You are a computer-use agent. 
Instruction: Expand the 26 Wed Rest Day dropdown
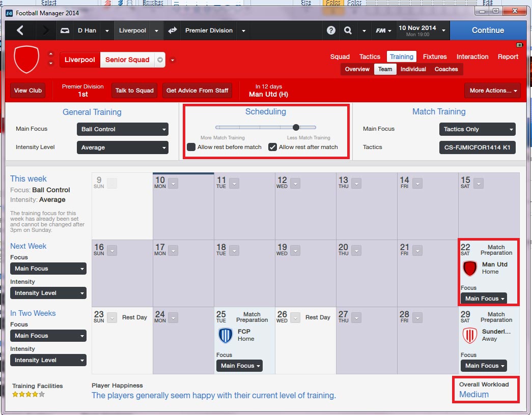[x=295, y=318]
